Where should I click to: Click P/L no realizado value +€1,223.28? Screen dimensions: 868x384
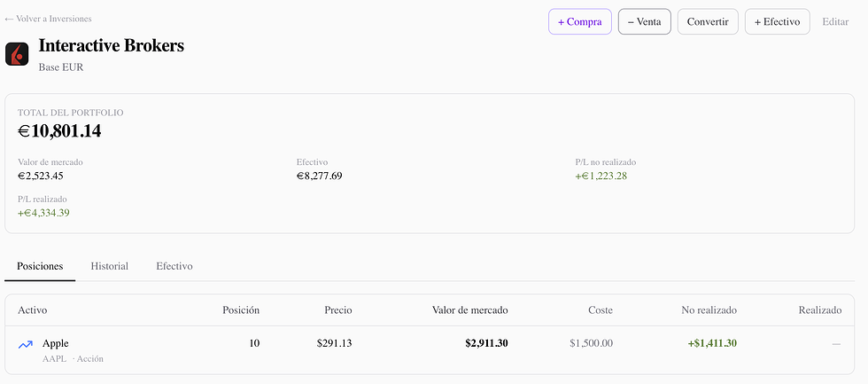pos(601,176)
